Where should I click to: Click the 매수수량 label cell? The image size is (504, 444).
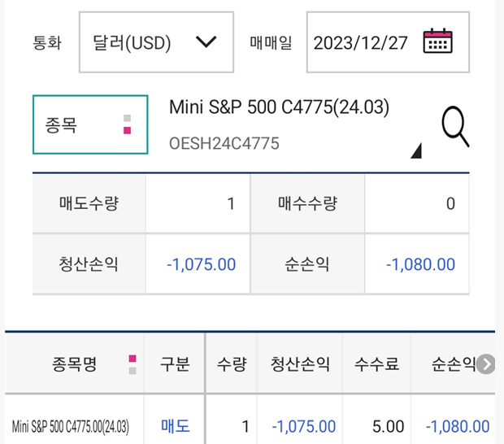tap(307, 203)
